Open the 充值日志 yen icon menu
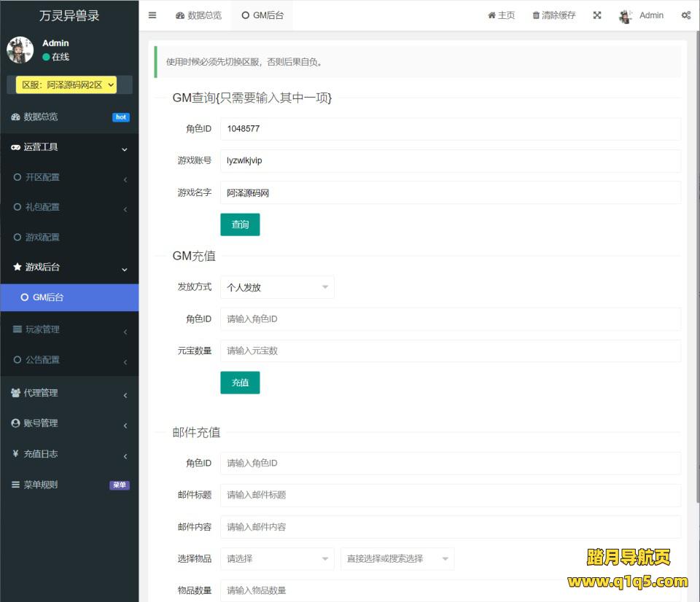The image size is (700, 602). pos(40,454)
